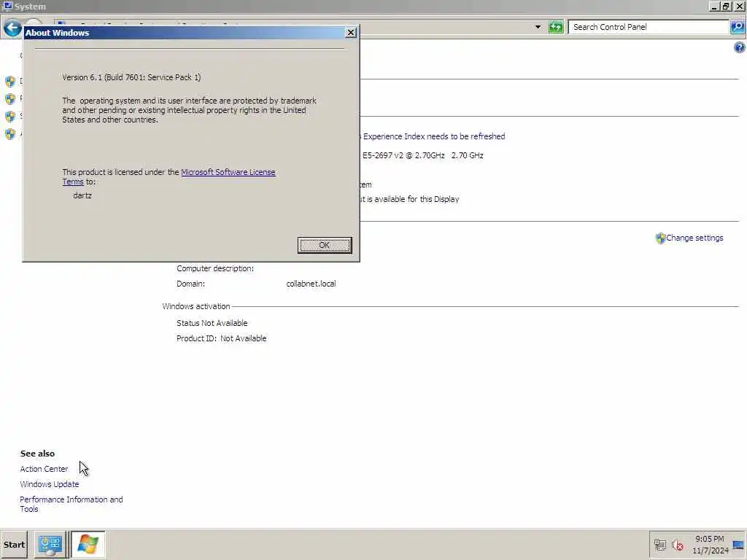Click Change settings link
This screenshot has height=560, width=747.
pyautogui.click(x=694, y=238)
